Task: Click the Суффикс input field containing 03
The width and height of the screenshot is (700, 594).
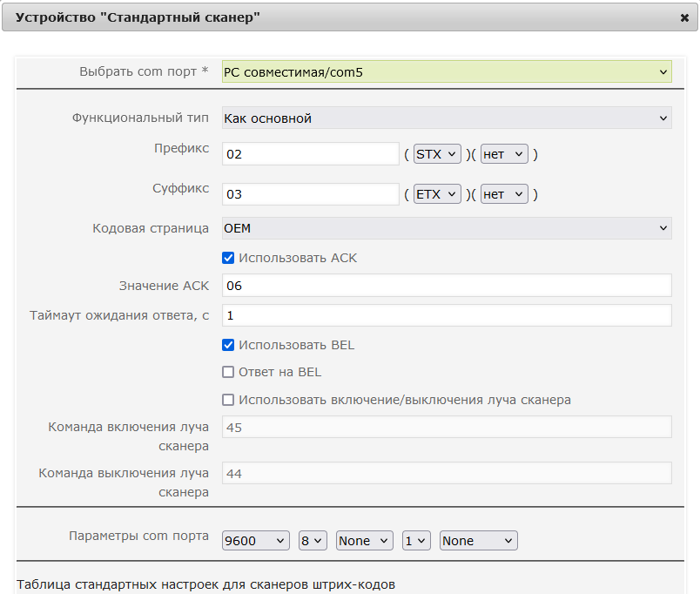Action: pos(310,194)
